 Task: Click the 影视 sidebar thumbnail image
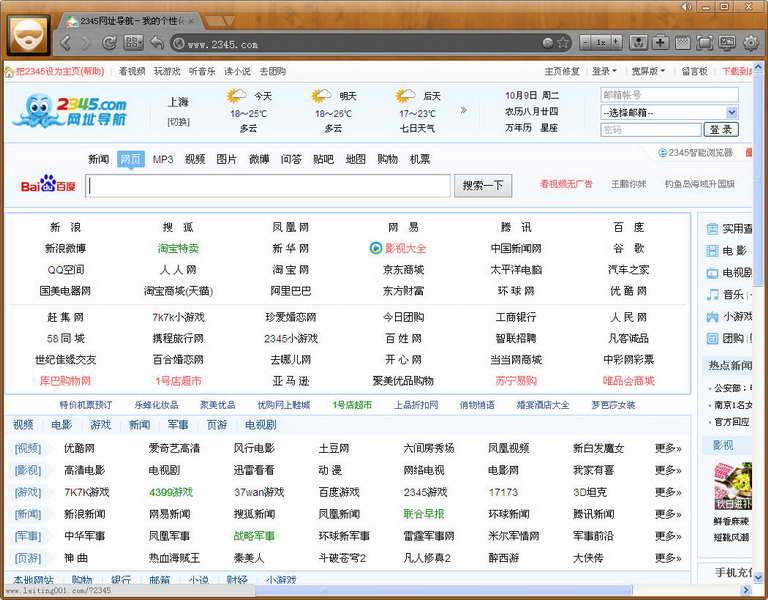pos(733,486)
